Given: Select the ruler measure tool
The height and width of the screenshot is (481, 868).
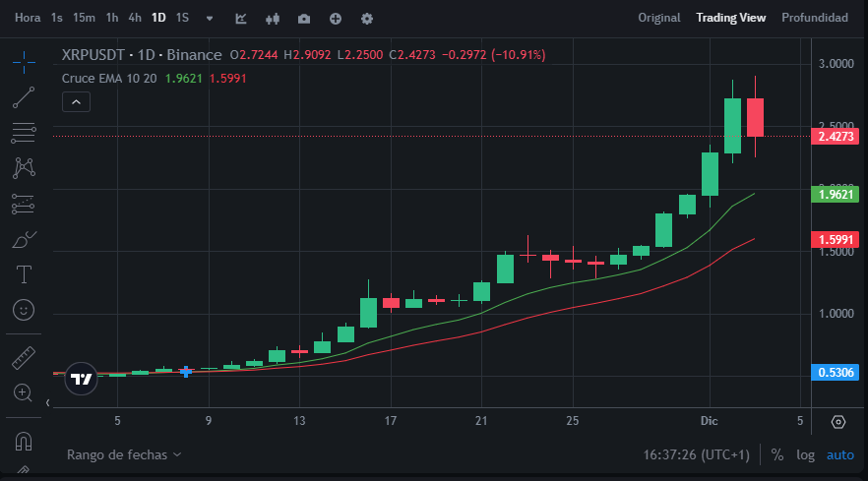Looking at the screenshot, I should tap(24, 358).
